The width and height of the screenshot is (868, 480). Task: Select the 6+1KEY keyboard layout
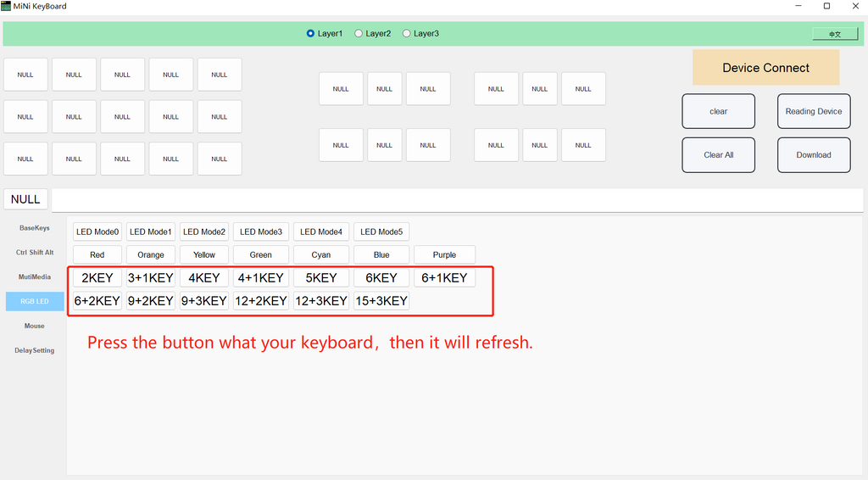point(444,277)
